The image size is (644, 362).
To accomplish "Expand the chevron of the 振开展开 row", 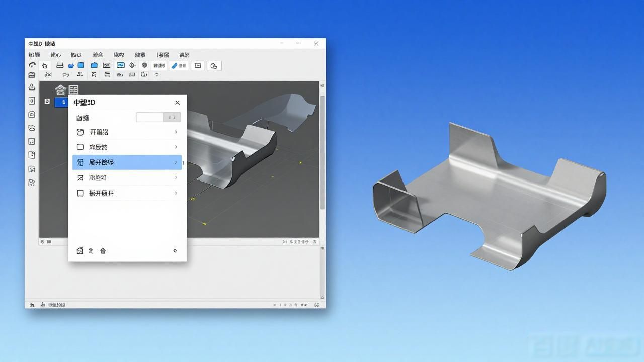I will 176,193.
